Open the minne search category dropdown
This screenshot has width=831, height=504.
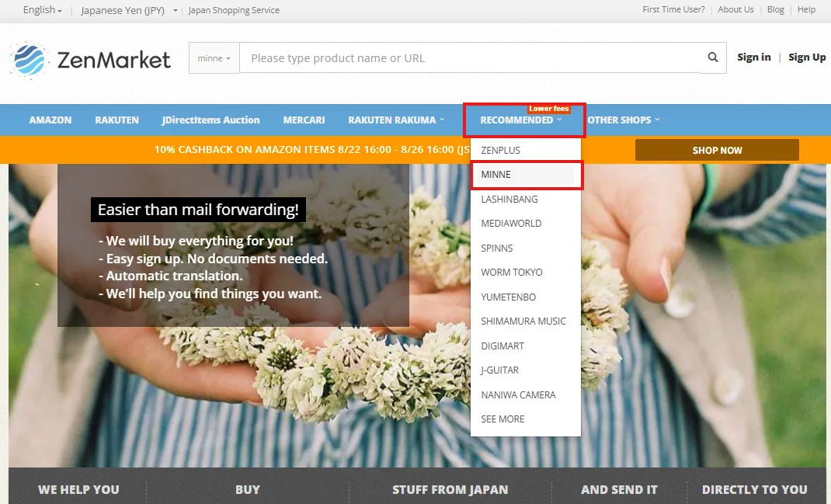tap(214, 58)
